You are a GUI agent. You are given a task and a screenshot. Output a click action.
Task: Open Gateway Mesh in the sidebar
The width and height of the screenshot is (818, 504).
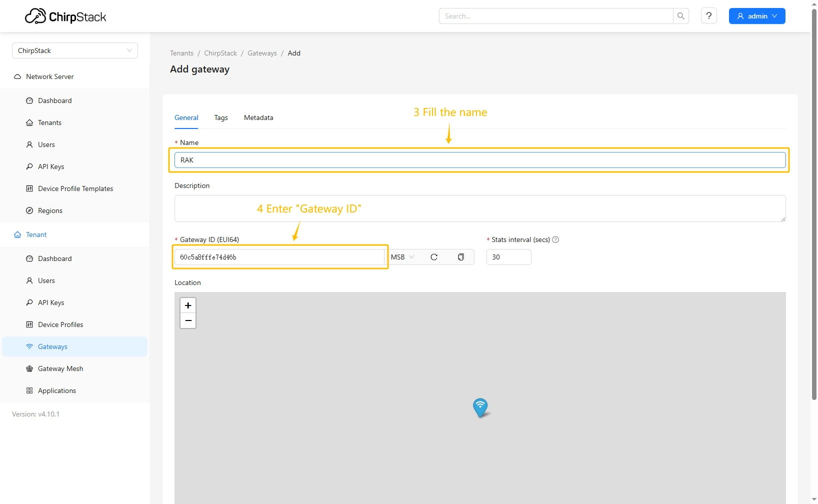click(60, 368)
